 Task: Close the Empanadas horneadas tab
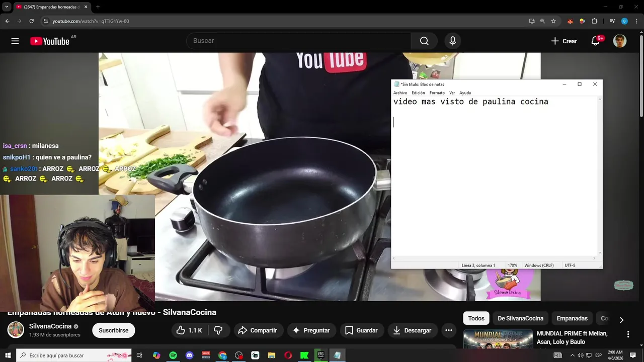(x=86, y=7)
